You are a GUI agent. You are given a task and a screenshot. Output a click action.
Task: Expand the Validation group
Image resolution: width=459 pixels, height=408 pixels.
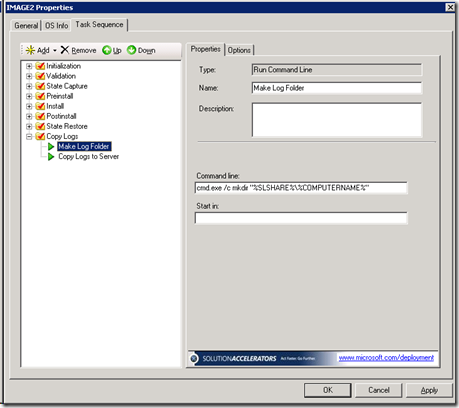[29, 76]
